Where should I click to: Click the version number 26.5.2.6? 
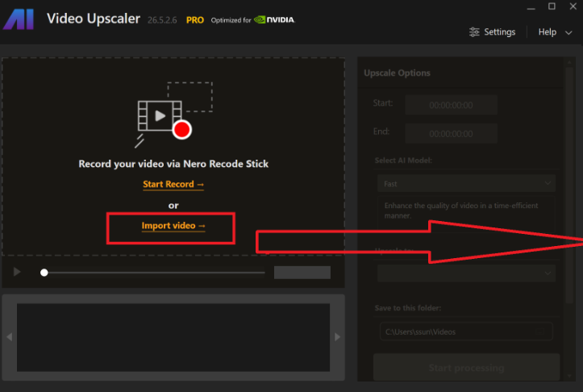[162, 20]
